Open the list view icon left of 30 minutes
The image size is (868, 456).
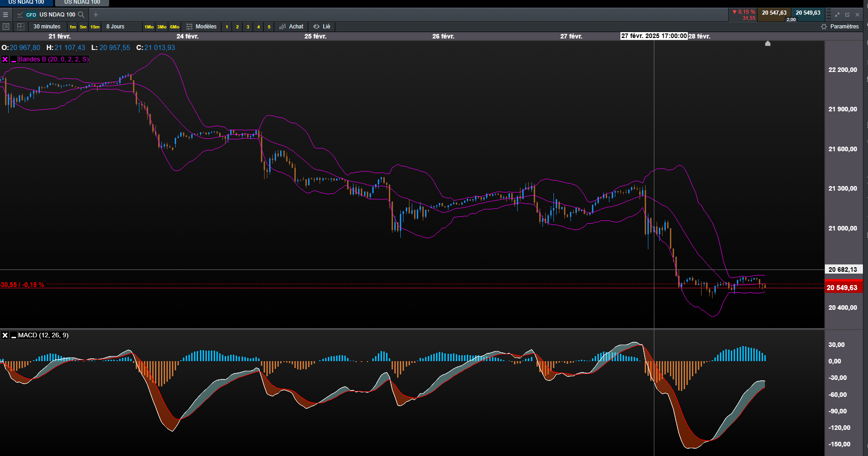click(x=6, y=27)
